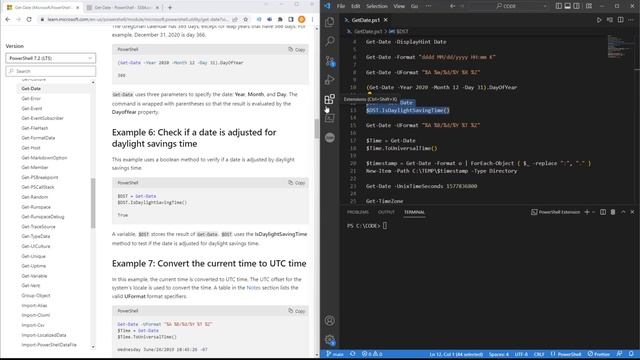The image size is (640, 360).
Task: Close the terminal panel
Action: click(632, 212)
